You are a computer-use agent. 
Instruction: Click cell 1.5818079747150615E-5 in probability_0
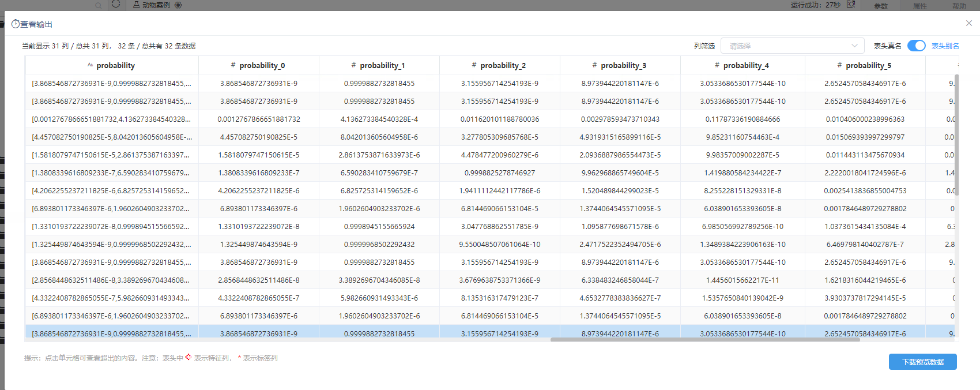259,155
